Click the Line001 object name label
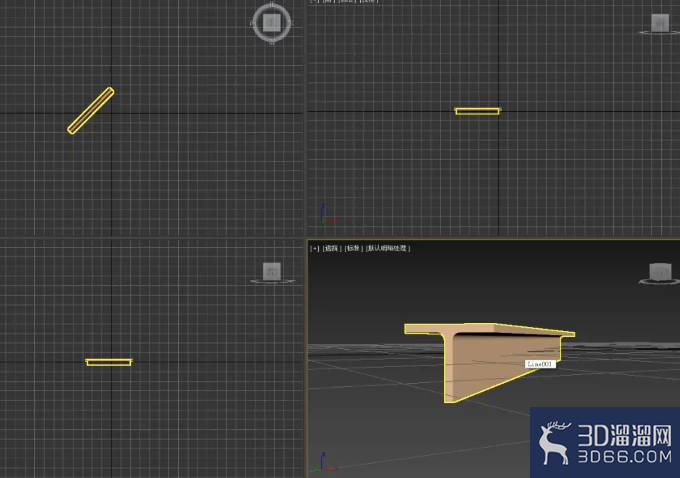Image resolution: width=680 pixels, height=478 pixels. tap(540, 364)
